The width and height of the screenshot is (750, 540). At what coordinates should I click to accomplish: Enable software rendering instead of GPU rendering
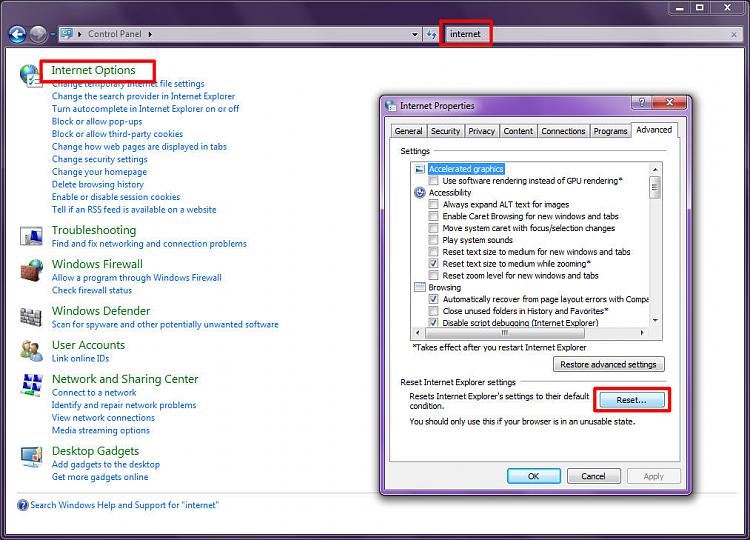click(433, 181)
